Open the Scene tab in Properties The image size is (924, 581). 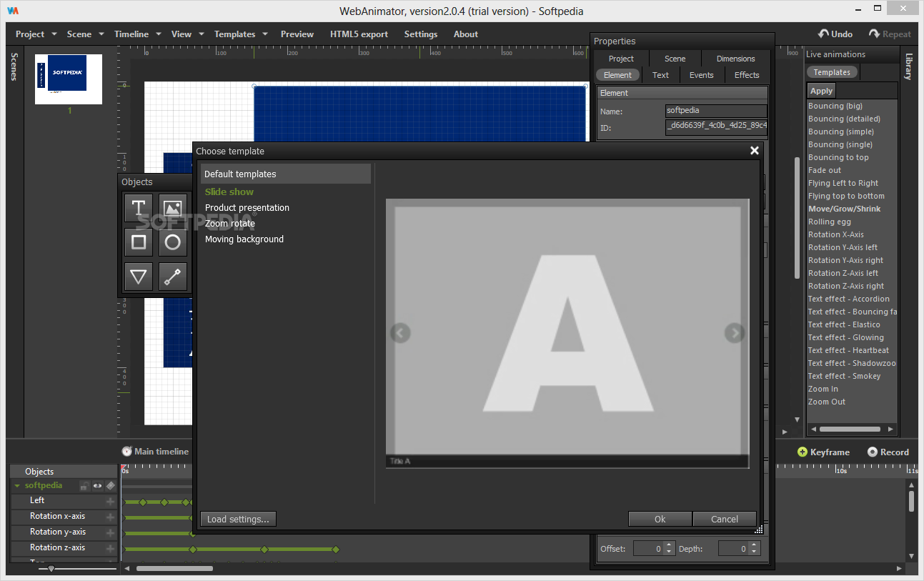tap(675, 59)
